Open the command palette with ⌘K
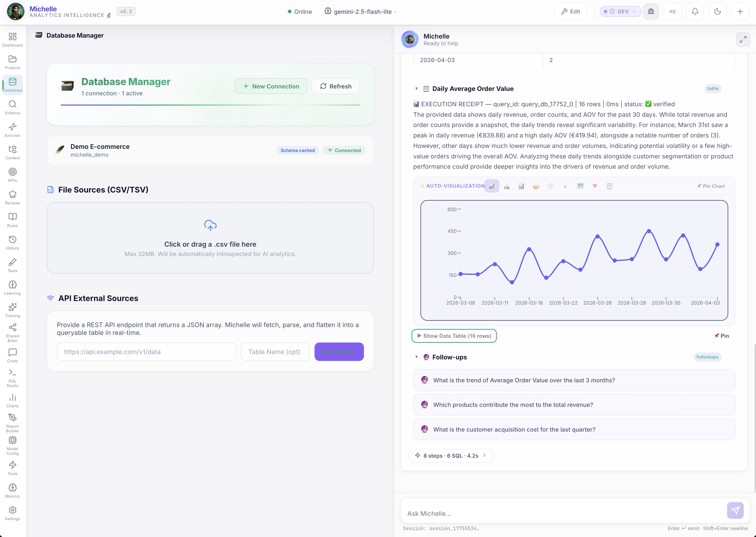The image size is (756, 537). tap(673, 11)
